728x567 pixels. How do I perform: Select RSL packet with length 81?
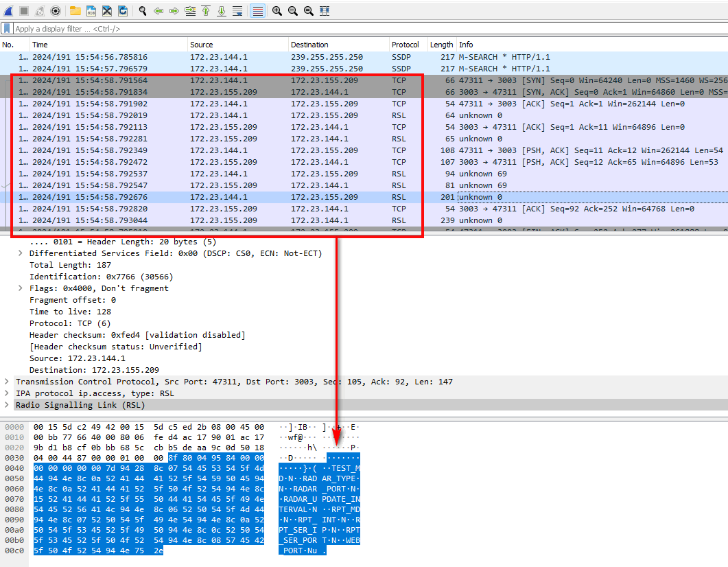[x=364, y=185]
